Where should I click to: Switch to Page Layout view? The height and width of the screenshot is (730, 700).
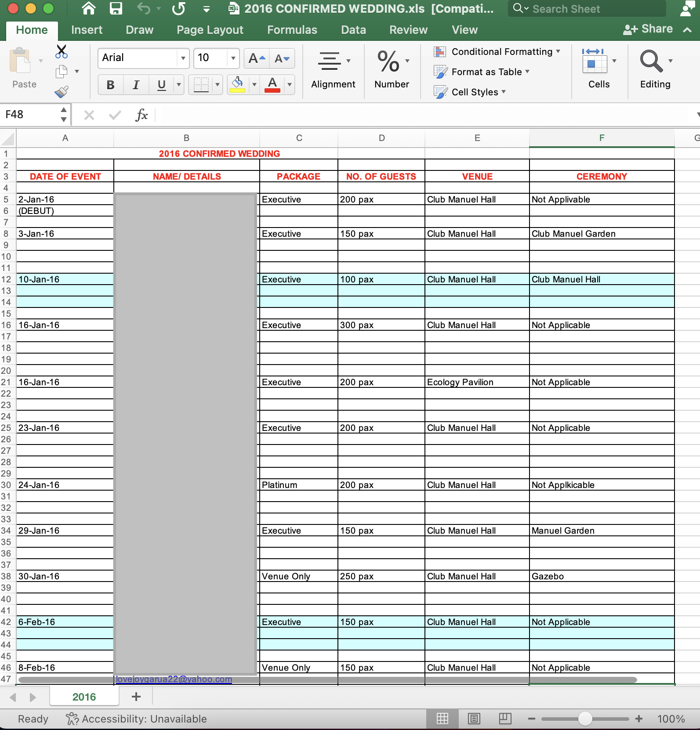[x=474, y=719]
